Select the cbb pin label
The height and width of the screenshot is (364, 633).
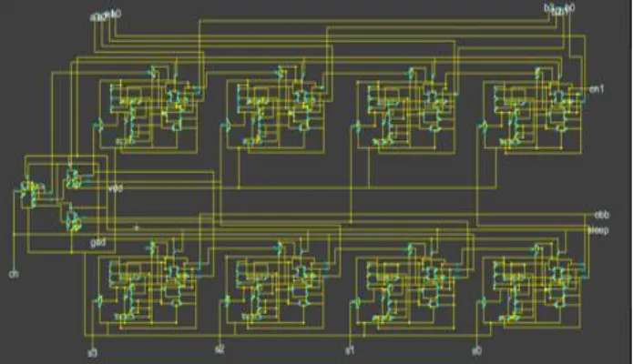(x=602, y=215)
